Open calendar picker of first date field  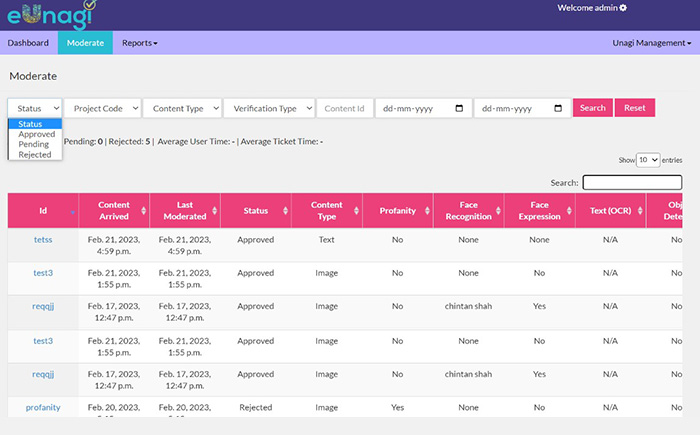click(459, 108)
